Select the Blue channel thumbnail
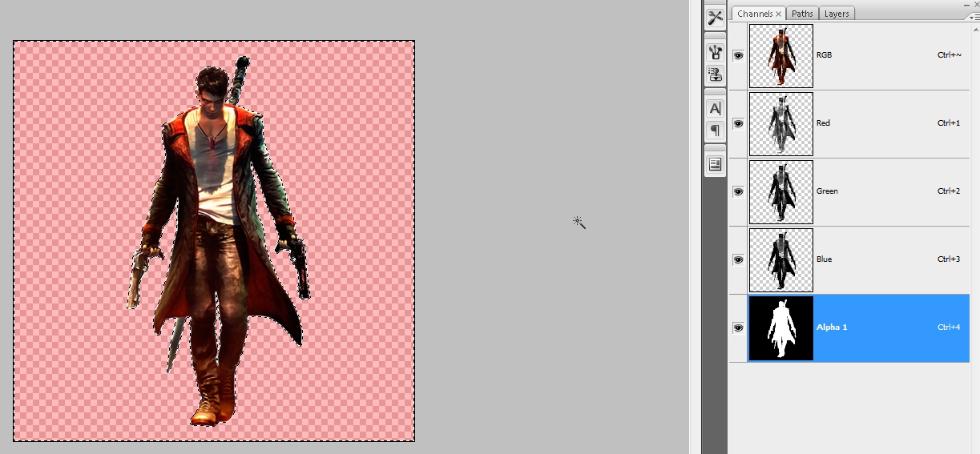This screenshot has height=454, width=980. coord(781,259)
